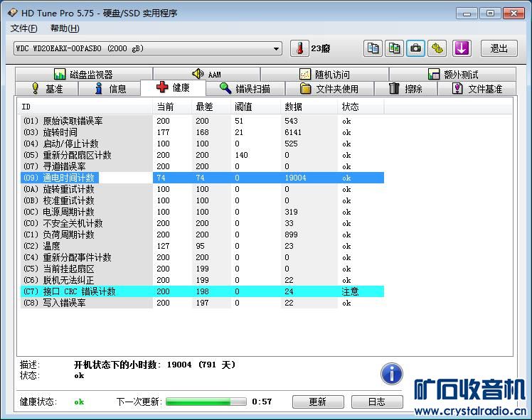Select the (C4) 重新分配事件计数 row
The height and width of the screenshot is (420, 532).
coord(202,257)
